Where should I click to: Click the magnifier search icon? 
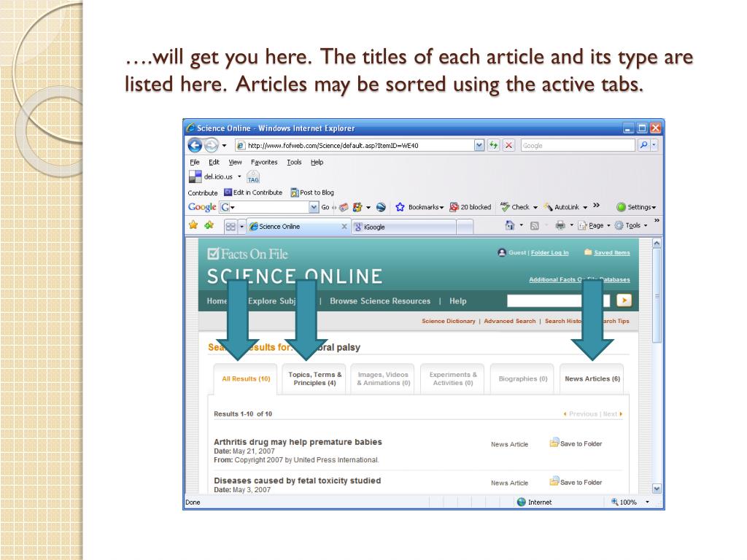[643, 145]
